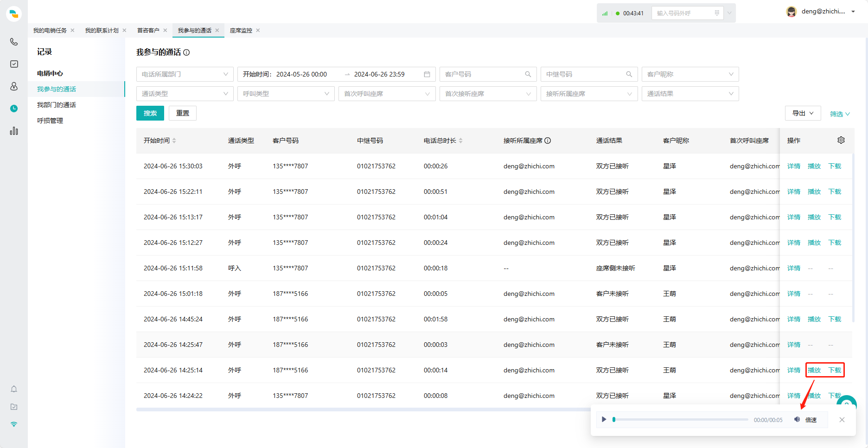868x448 pixels.
Task: Open the clock records icon in sidebar
Action: 14,109
